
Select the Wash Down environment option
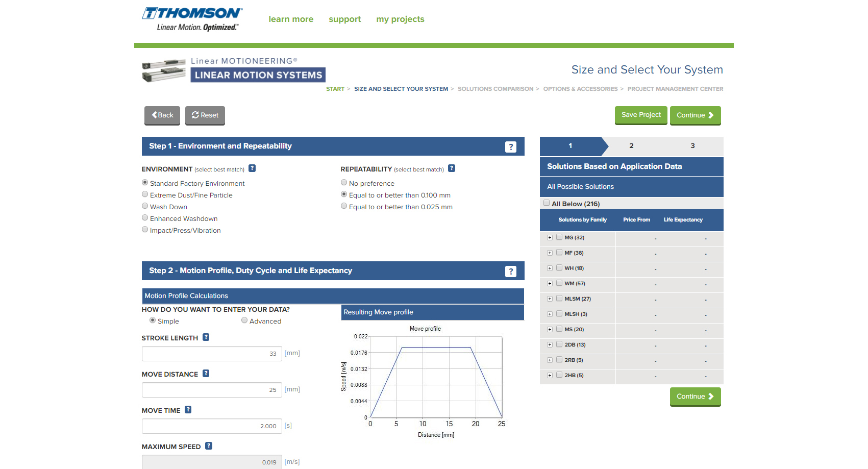(x=145, y=206)
